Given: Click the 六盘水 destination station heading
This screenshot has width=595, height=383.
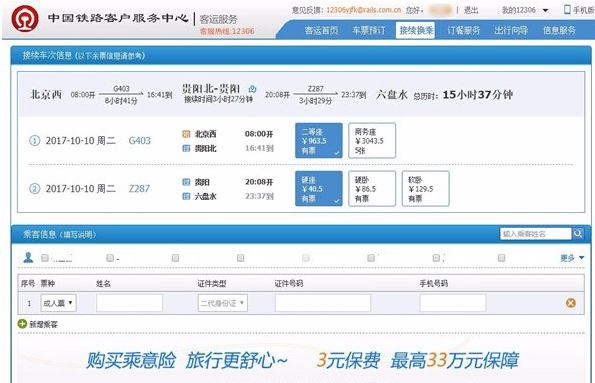Looking at the screenshot, I should click(392, 95).
